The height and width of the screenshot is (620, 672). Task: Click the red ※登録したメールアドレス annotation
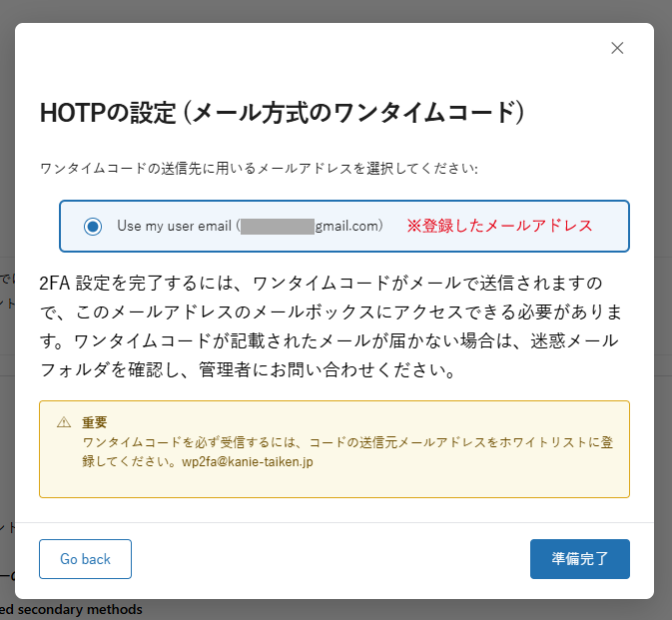coord(499,226)
